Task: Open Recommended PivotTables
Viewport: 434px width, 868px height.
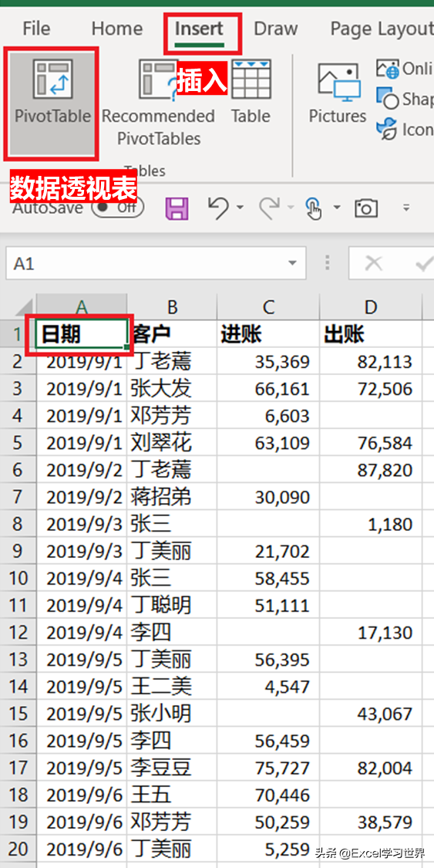Action: [x=158, y=103]
